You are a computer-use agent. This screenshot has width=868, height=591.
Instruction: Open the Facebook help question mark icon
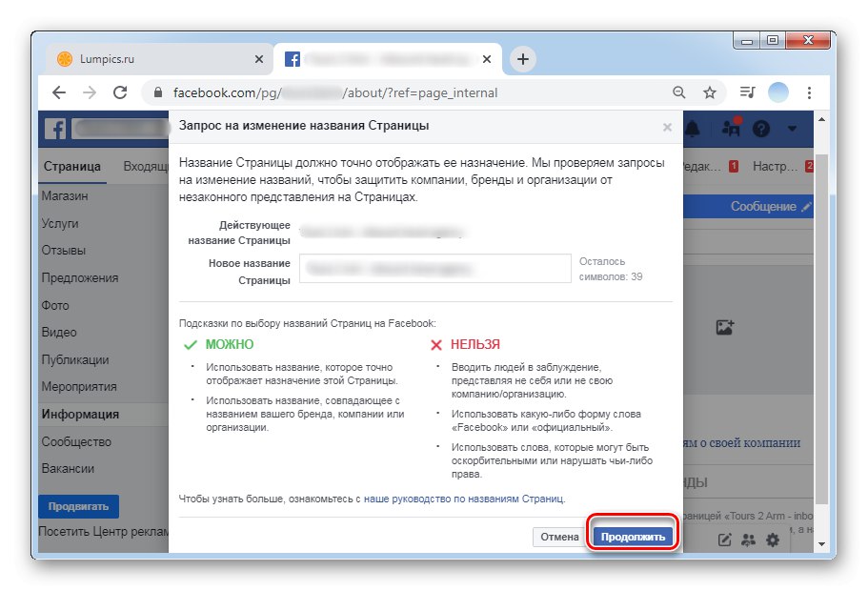point(761,129)
